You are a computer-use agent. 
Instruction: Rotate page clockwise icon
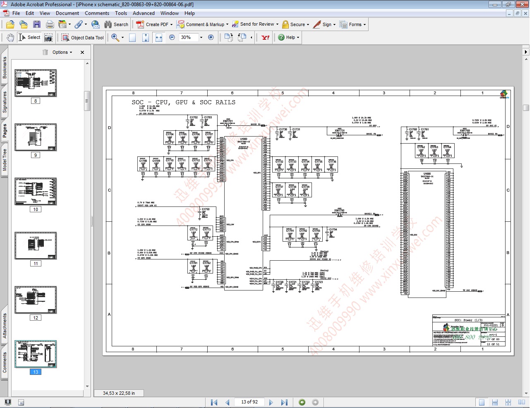228,38
